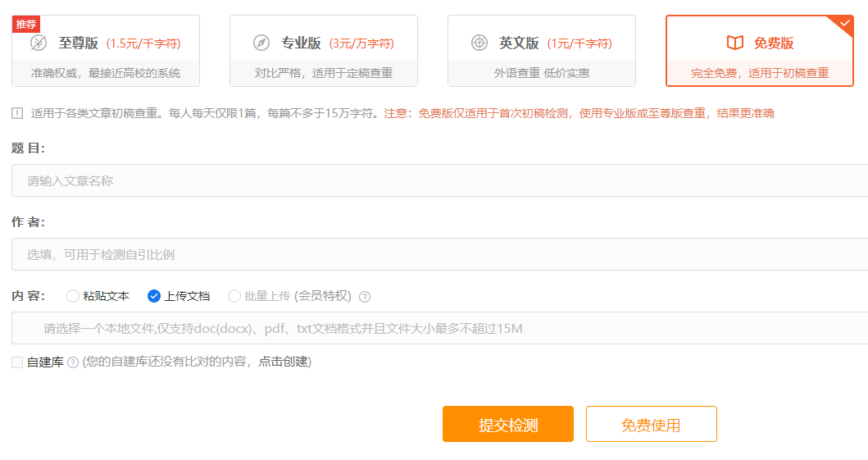
Task: Click the 专业版 compass icon
Action: pos(261,43)
